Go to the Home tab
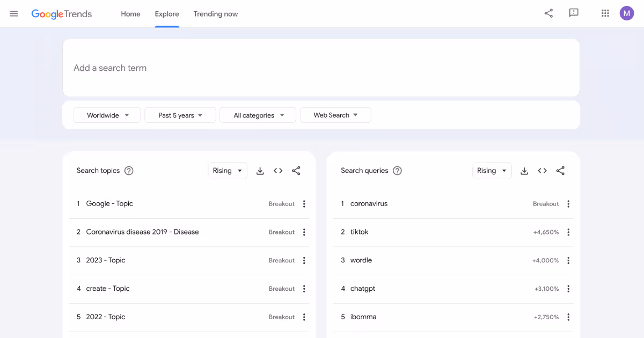 (x=130, y=14)
